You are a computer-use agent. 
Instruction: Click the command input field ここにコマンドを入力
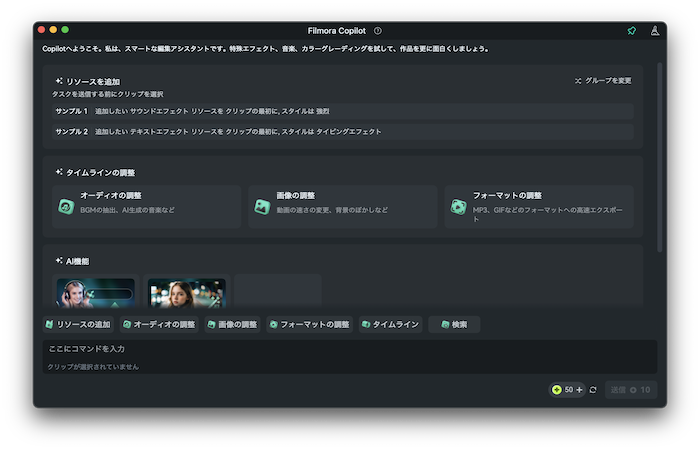[x=350, y=356]
